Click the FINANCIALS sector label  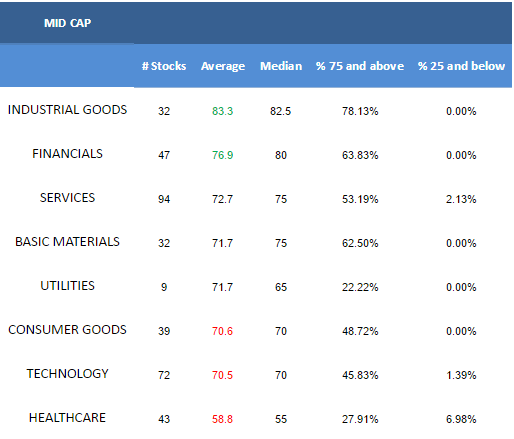[x=67, y=154]
